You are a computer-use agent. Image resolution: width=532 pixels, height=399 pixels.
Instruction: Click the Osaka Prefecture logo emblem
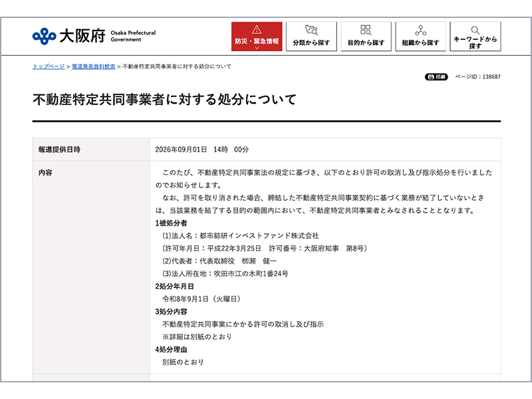click(44, 37)
